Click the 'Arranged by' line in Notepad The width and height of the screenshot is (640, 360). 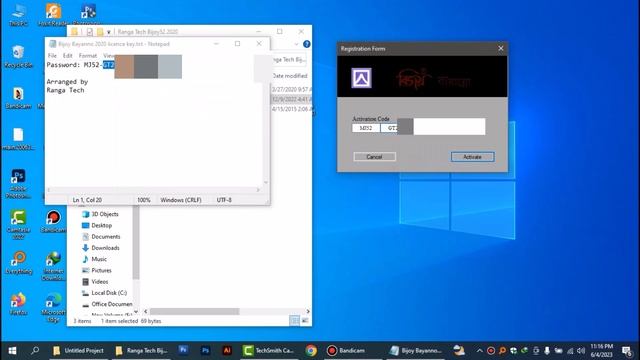click(67, 82)
